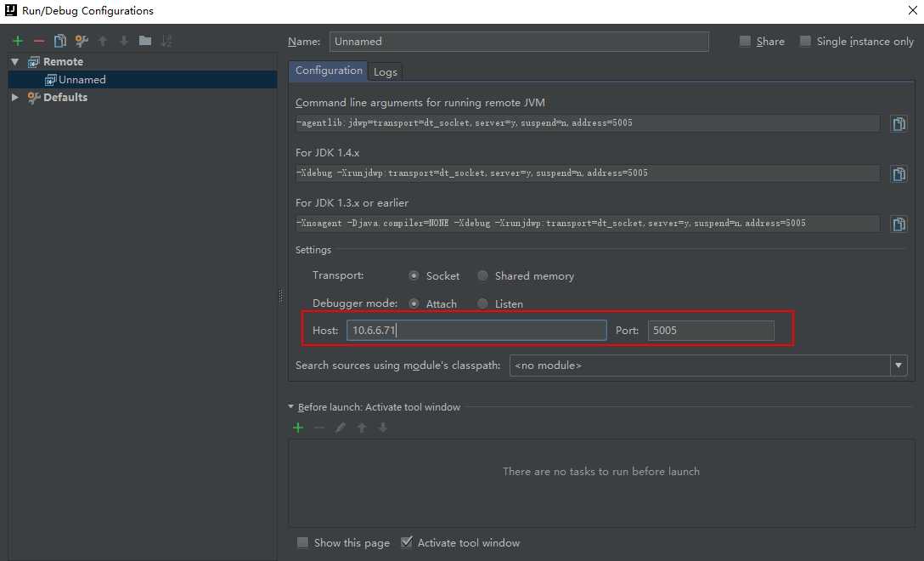Copy agentlib JVM arguments to clipboard
The image size is (924, 561).
pyautogui.click(x=899, y=124)
